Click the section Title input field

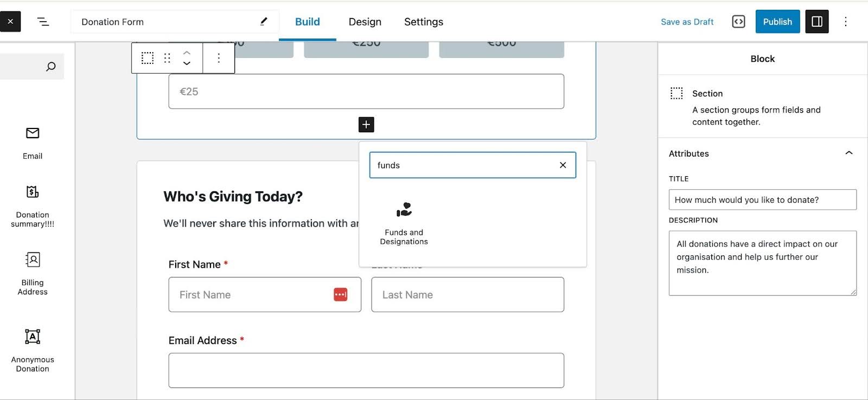pyautogui.click(x=762, y=199)
